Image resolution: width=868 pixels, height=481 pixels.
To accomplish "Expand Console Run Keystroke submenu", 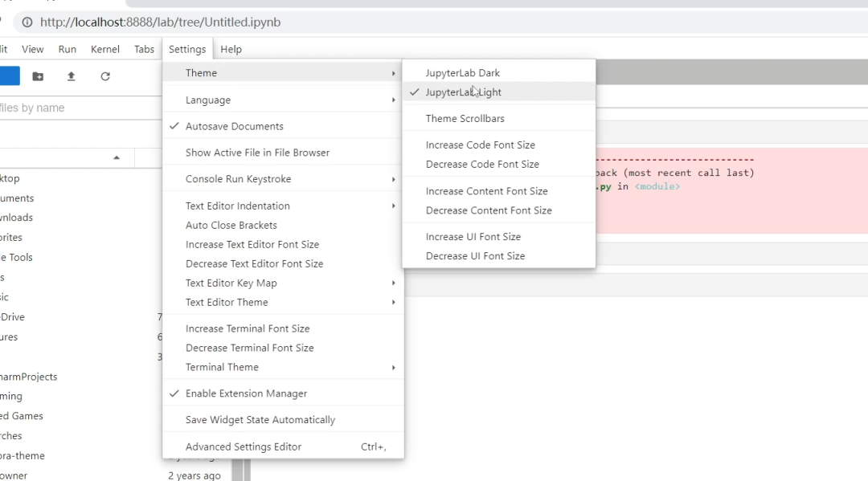I will [x=283, y=179].
